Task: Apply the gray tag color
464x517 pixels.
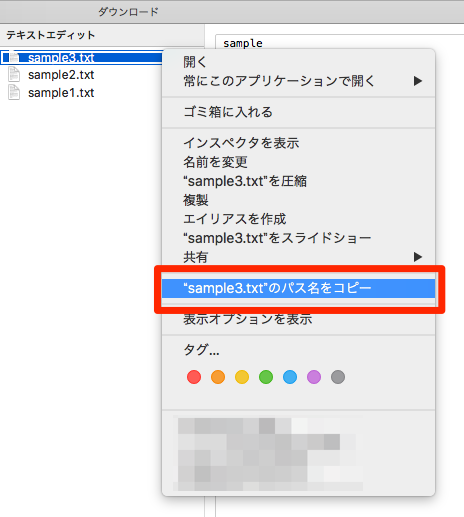Action: (x=338, y=377)
